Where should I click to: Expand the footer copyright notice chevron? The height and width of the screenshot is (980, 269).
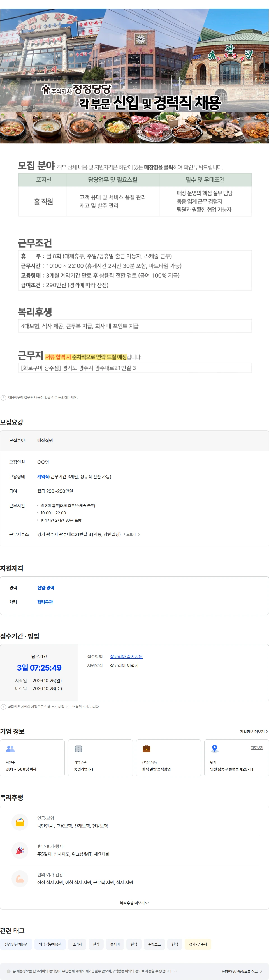175,971
